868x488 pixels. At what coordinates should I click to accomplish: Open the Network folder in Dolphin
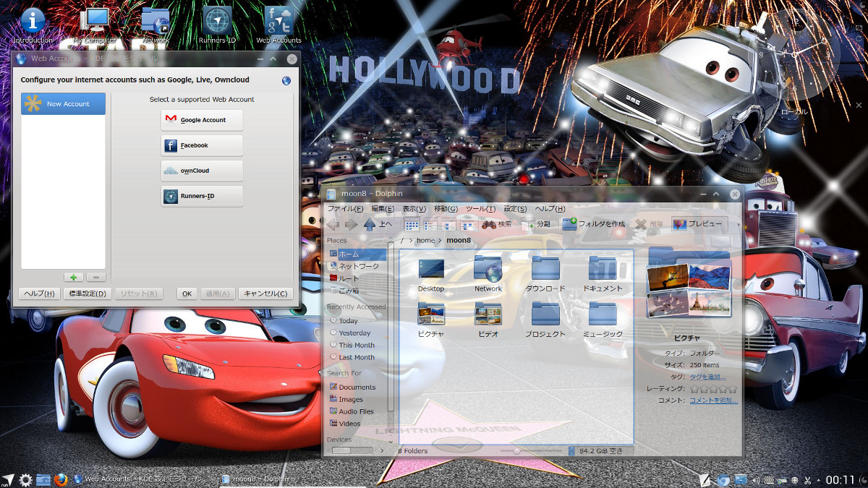click(488, 275)
